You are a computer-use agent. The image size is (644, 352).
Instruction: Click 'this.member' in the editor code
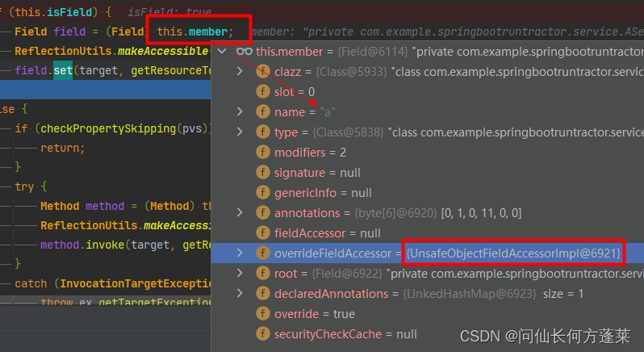click(192, 31)
